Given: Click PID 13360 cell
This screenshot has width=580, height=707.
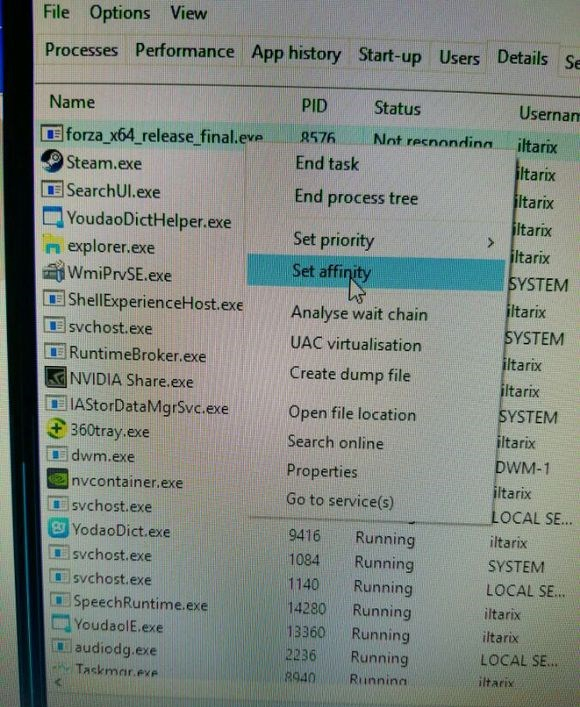Looking at the screenshot, I should [306, 632].
